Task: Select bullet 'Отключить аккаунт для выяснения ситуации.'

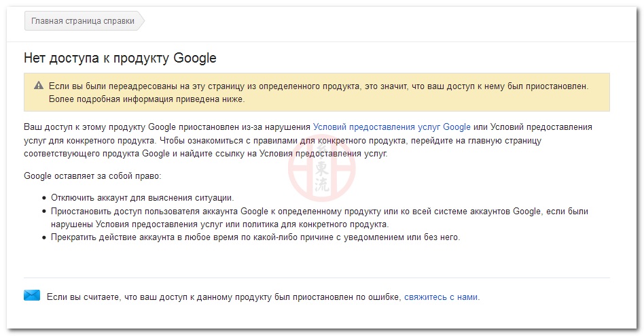Action: pyautogui.click(x=142, y=198)
